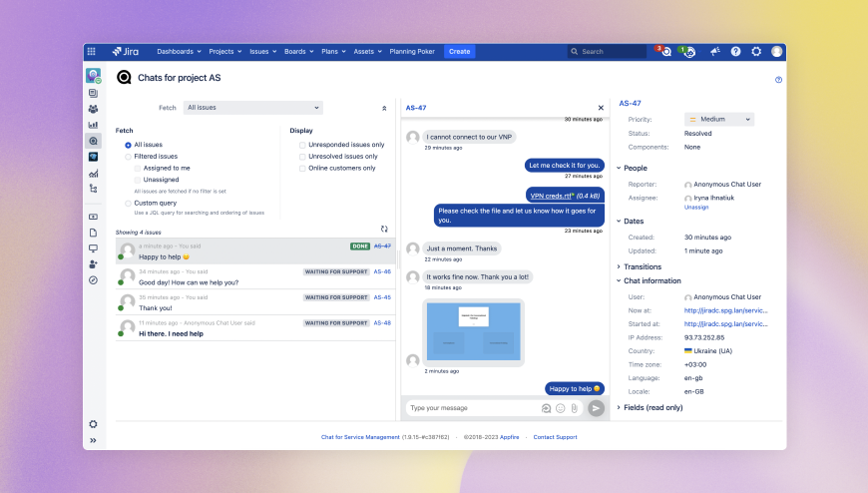Close the AS-47 chat panel
This screenshot has width=868, height=493.
pyautogui.click(x=601, y=108)
